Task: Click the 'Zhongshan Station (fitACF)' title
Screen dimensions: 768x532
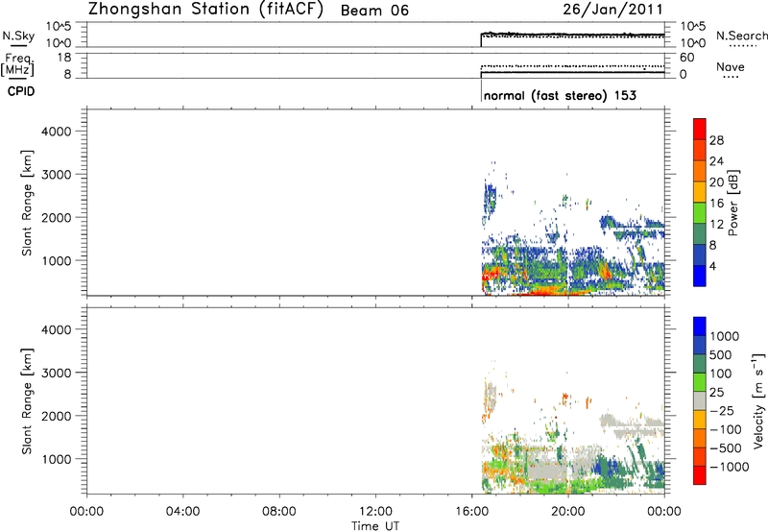Action: 205,10
